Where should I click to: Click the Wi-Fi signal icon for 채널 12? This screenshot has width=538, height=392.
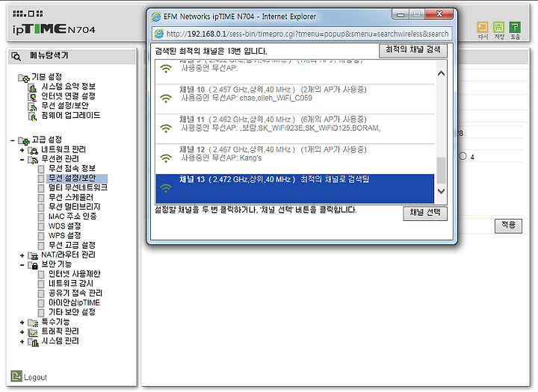click(x=166, y=158)
